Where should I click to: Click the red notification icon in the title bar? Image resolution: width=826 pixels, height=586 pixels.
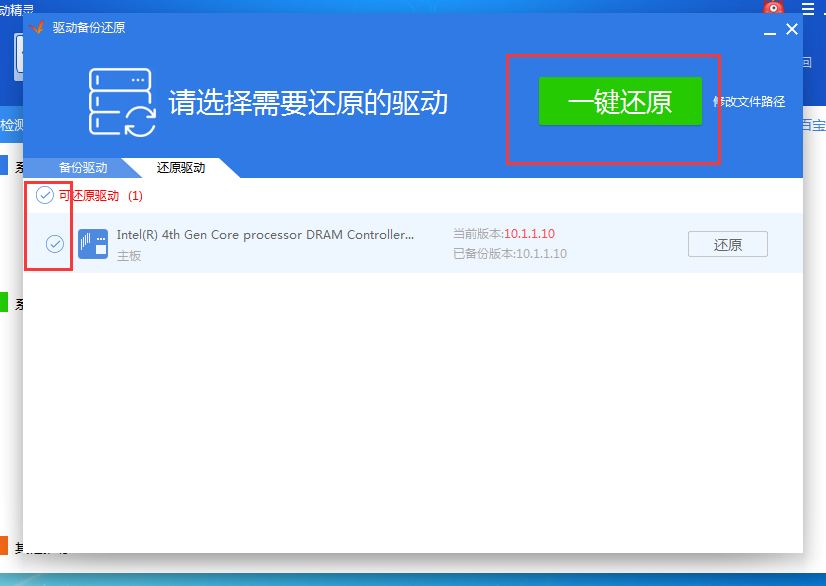click(x=772, y=8)
